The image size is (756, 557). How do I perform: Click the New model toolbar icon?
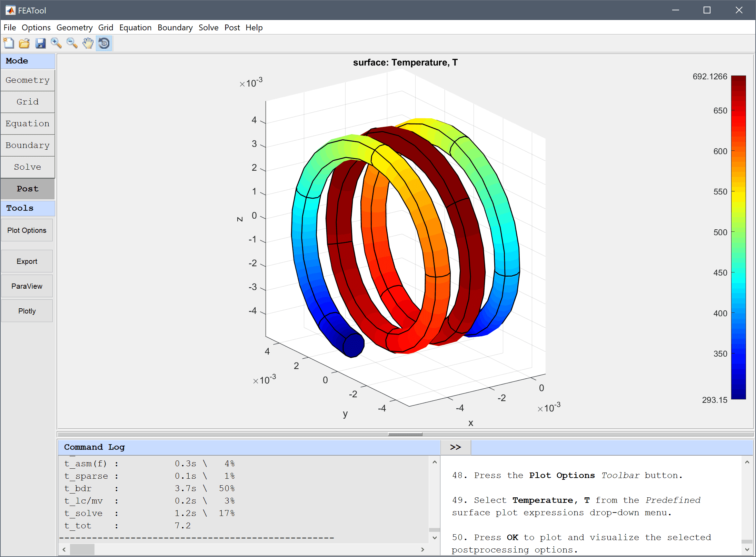click(x=9, y=43)
